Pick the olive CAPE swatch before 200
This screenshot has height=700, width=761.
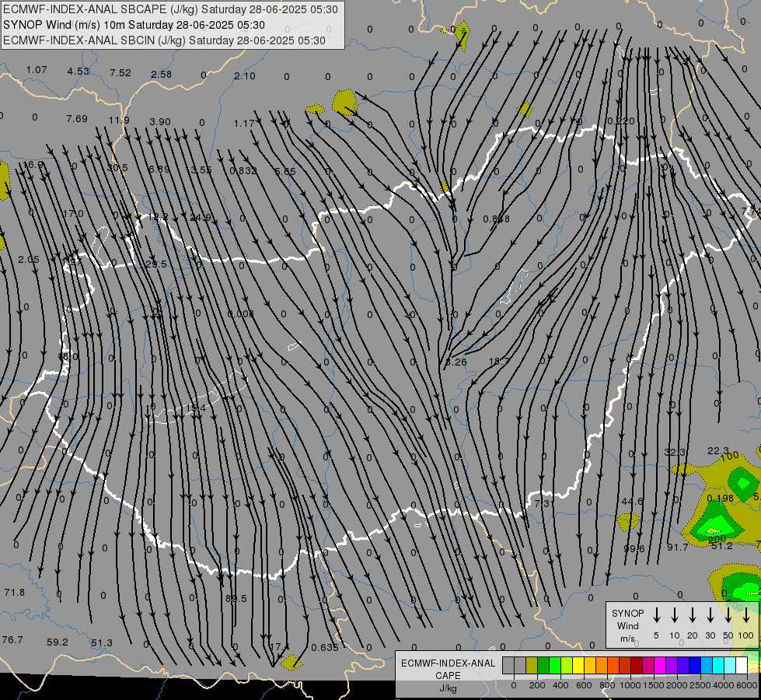coord(532,666)
